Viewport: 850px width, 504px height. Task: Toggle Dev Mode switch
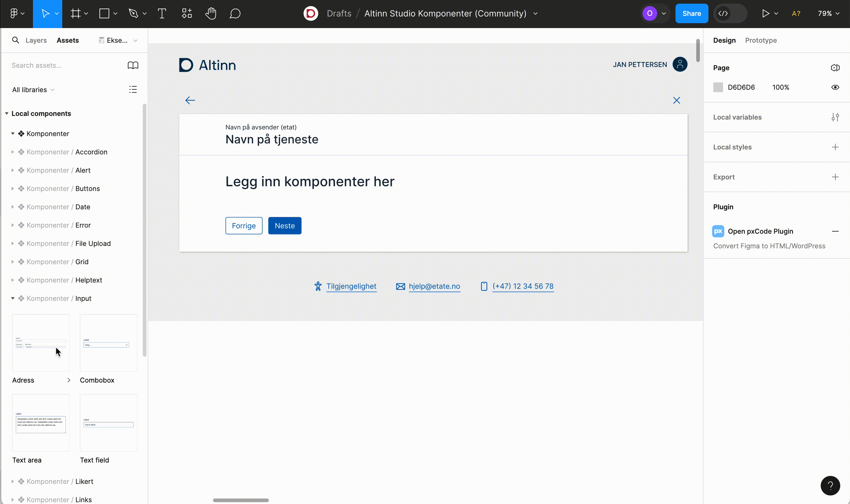pyautogui.click(x=730, y=14)
